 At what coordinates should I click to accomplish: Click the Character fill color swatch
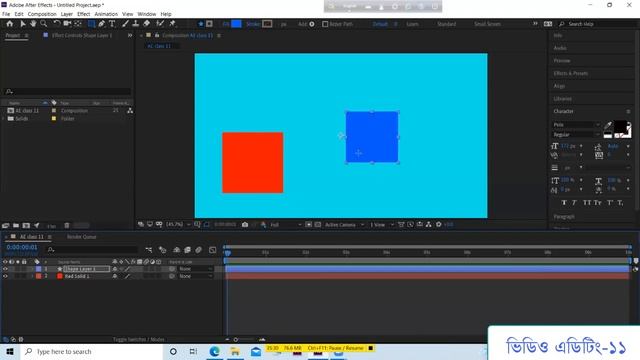coord(620,127)
